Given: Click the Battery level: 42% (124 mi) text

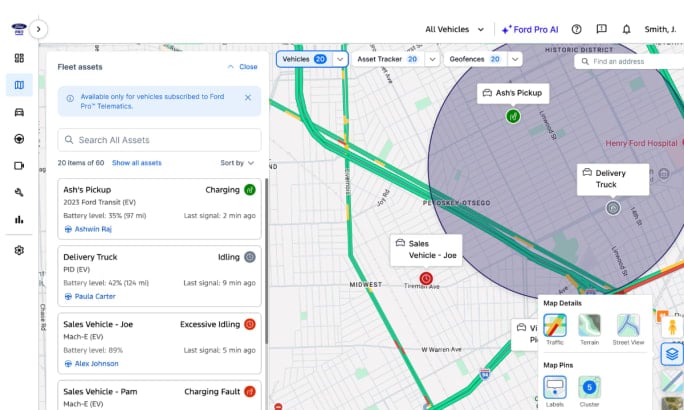Looking at the screenshot, I should click(106, 283).
